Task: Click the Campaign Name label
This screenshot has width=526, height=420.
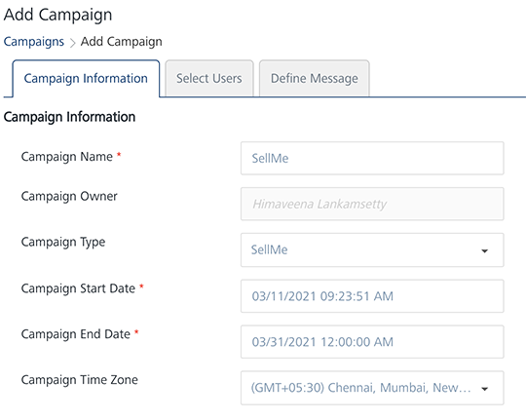Action: (67, 157)
